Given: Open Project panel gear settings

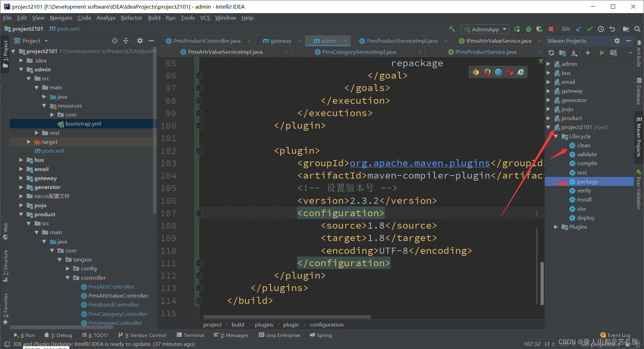Looking at the screenshot, I should 140,41.
